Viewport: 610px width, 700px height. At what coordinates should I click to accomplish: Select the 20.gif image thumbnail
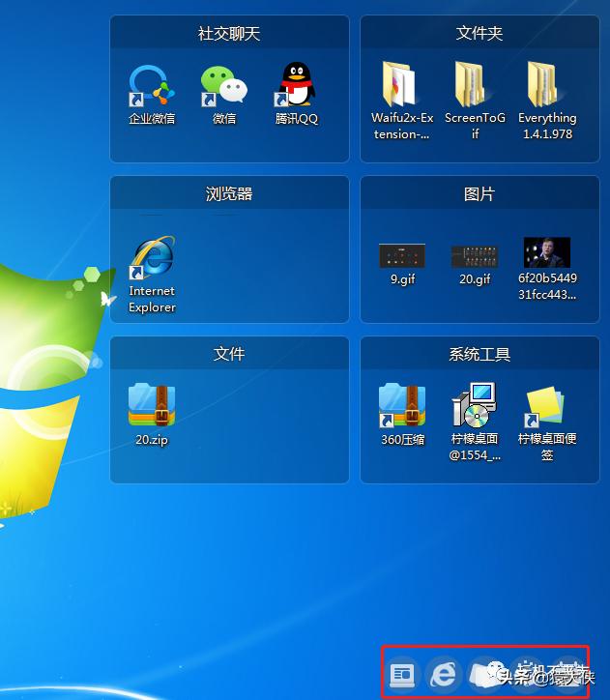(x=475, y=256)
